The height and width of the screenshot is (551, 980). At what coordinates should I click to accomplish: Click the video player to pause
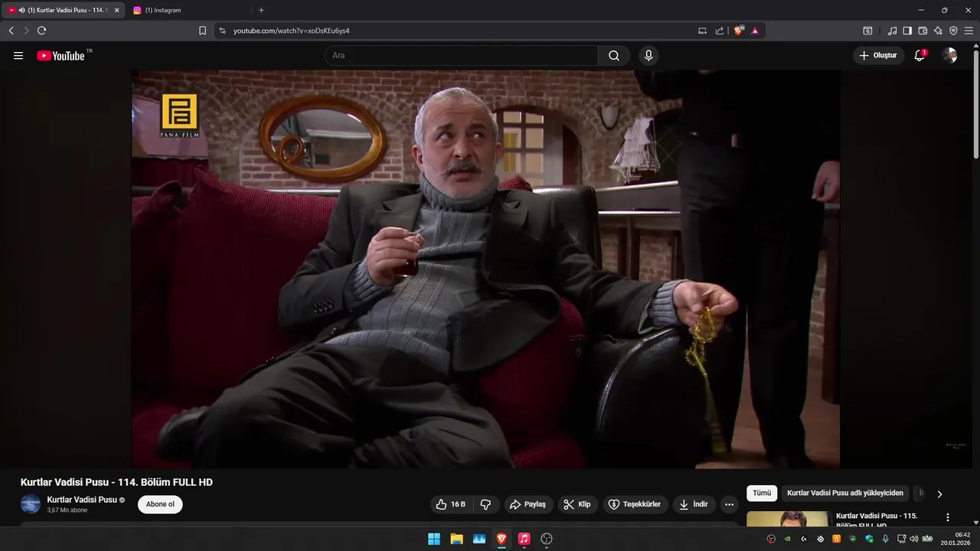(485, 269)
